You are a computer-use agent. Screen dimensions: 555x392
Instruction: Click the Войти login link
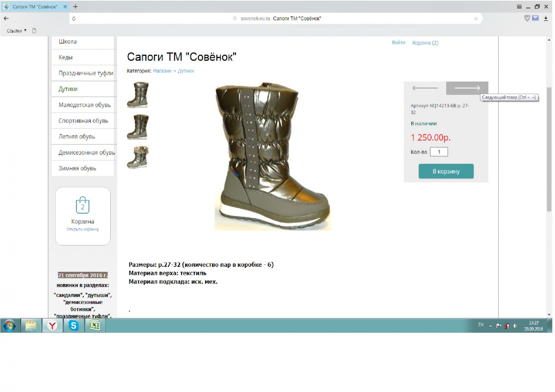click(x=399, y=42)
